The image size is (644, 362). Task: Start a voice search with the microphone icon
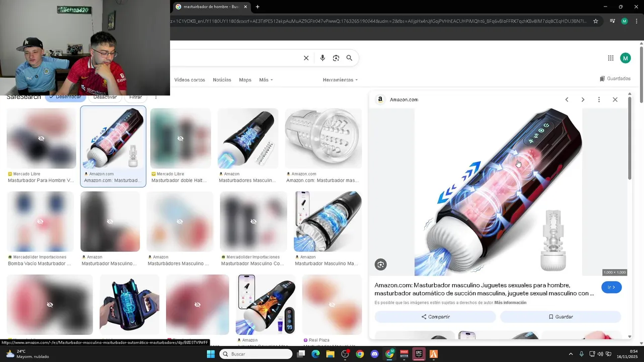point(323,58)
